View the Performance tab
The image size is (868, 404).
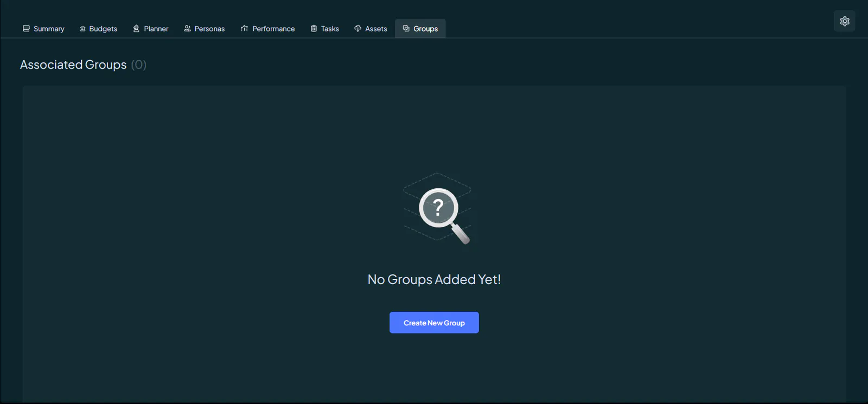coord(267,29)
